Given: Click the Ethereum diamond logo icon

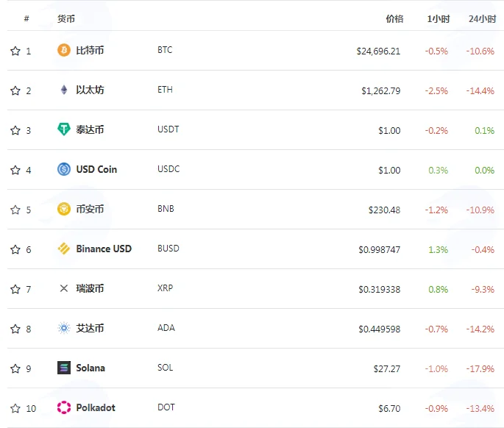Looking at the screenshot, I should [64, 90].
